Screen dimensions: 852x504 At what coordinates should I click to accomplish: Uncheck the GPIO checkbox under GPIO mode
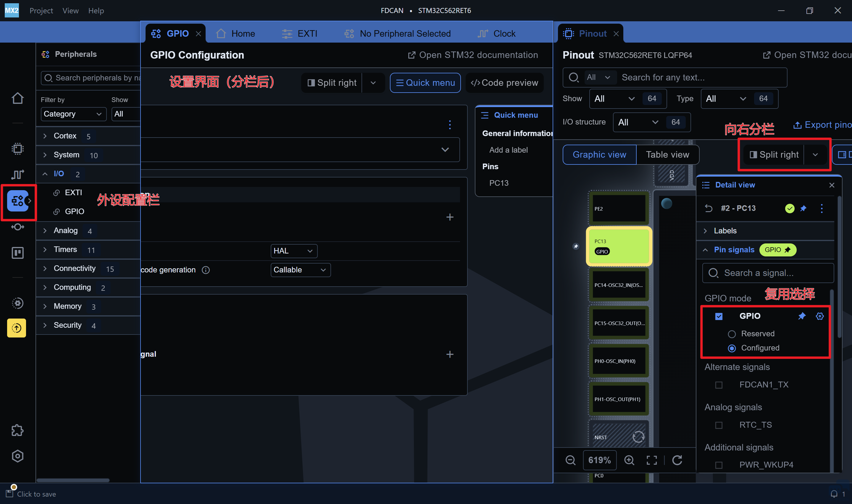tap(719, 316)
